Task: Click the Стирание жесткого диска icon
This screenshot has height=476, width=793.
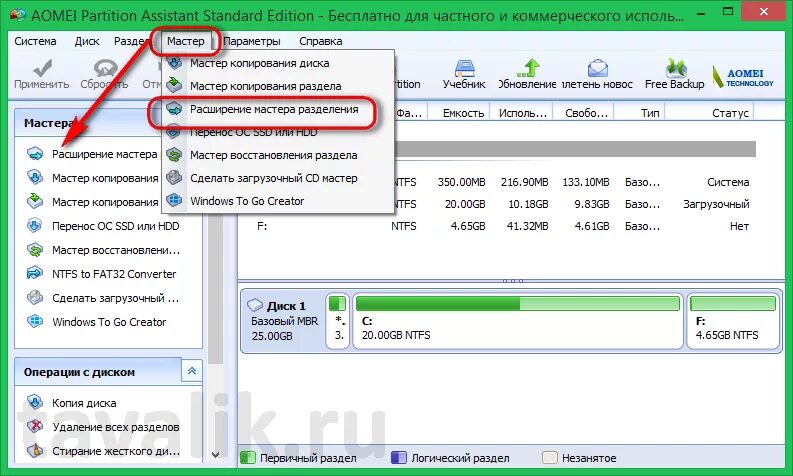Action: point(35,450)
